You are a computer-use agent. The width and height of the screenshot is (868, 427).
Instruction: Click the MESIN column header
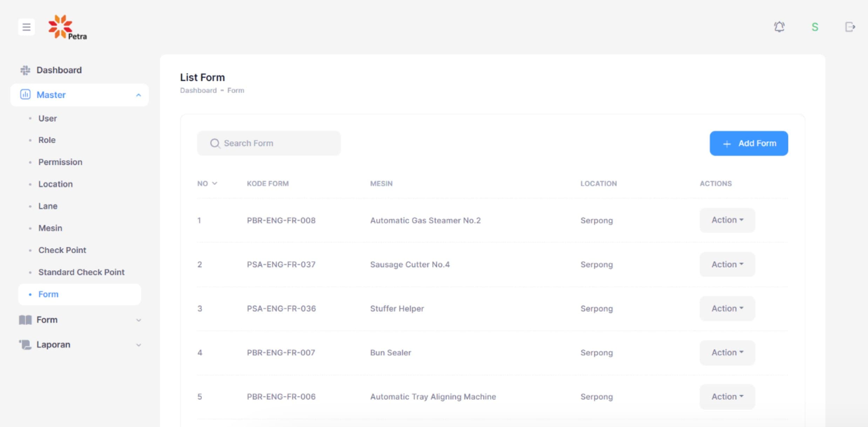(x=381, y=183)
